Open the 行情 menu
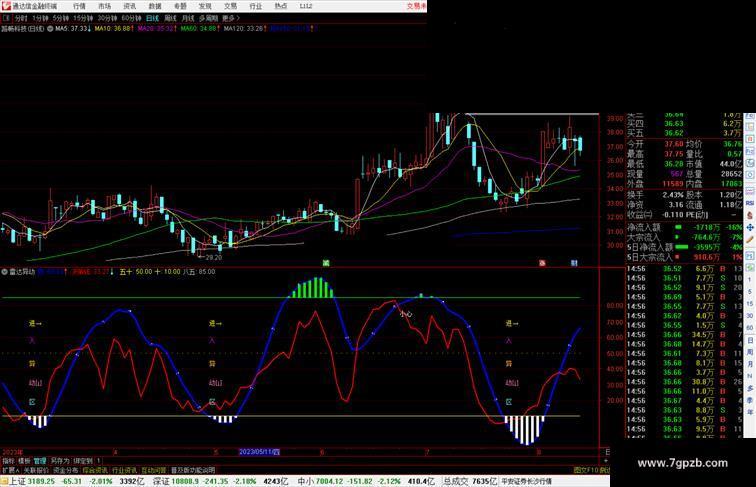The image size is (756, 487). [x=79, y=6]
